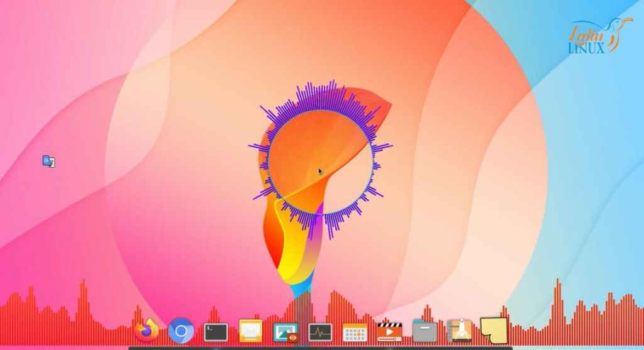The height and width of the screenshot is (350, 644).
Task: Click the empty blue desktop area below the logo
Action: pos(597,126)
